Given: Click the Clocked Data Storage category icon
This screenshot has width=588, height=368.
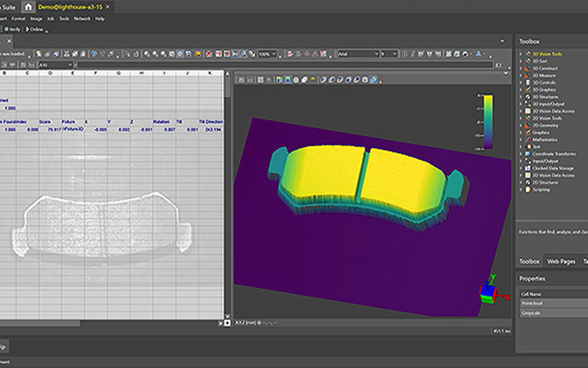Looking at the screenshot, I should (x=528, y=168).
